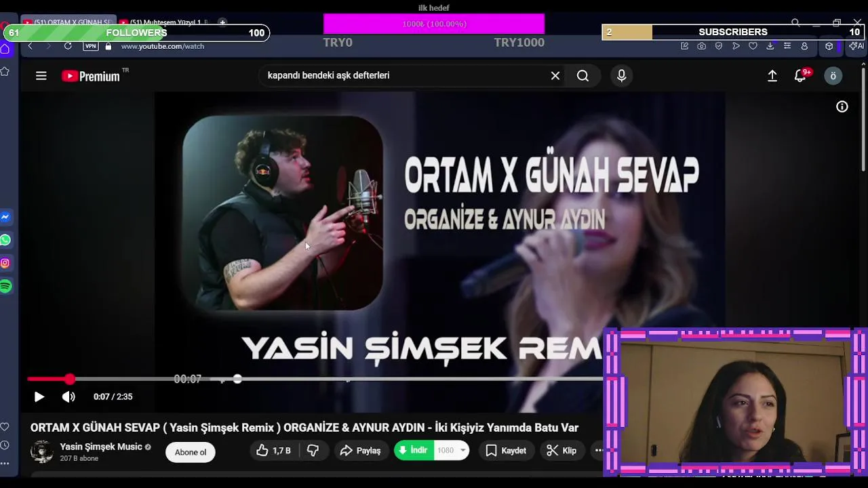Open the account avatar menu
Screen dimensions: 868x488
pyautogui.click(x=833, y=76)
